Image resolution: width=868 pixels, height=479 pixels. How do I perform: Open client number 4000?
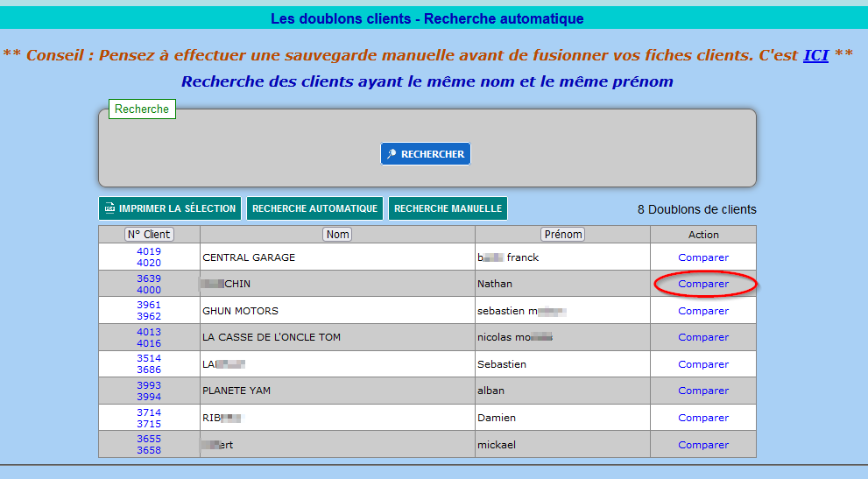tap(149, 290)
